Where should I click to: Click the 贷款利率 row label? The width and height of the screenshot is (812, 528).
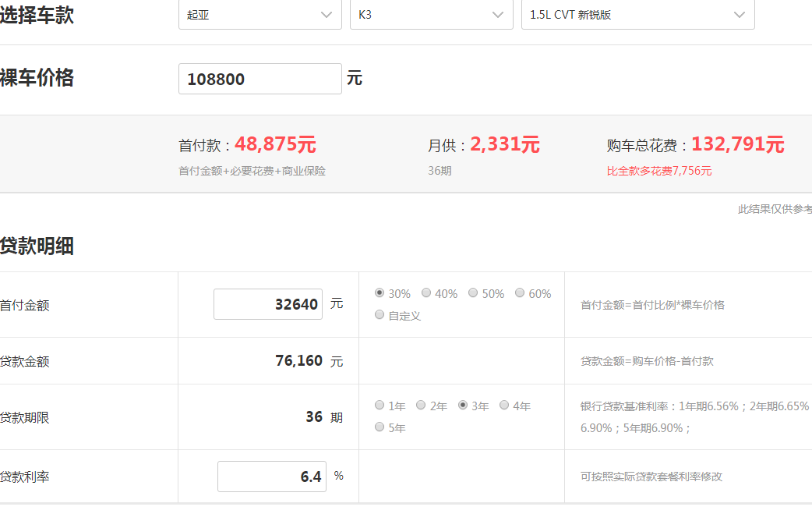pyautogui.click(x=24, y=477)
